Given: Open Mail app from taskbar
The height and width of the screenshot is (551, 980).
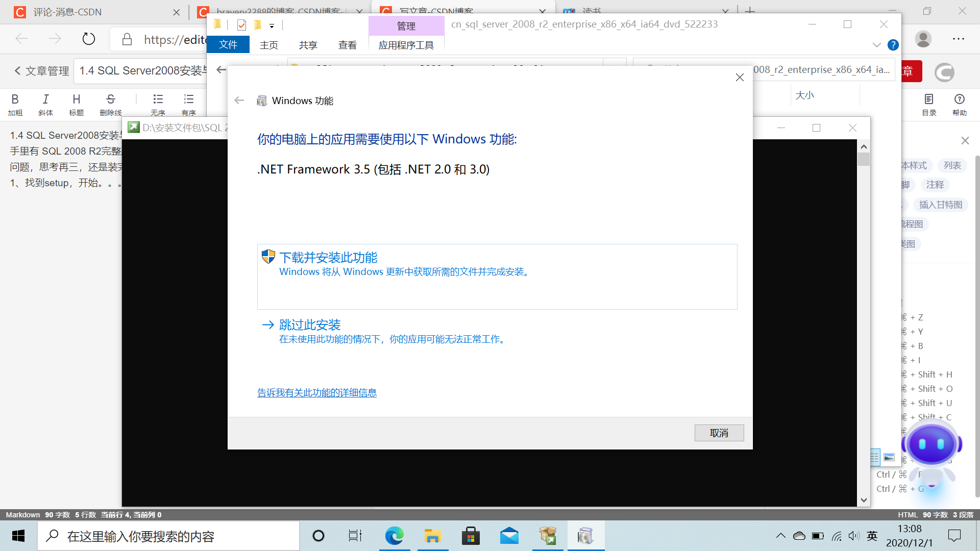Looking at the screenshot, I should click(x=509, y=536).
